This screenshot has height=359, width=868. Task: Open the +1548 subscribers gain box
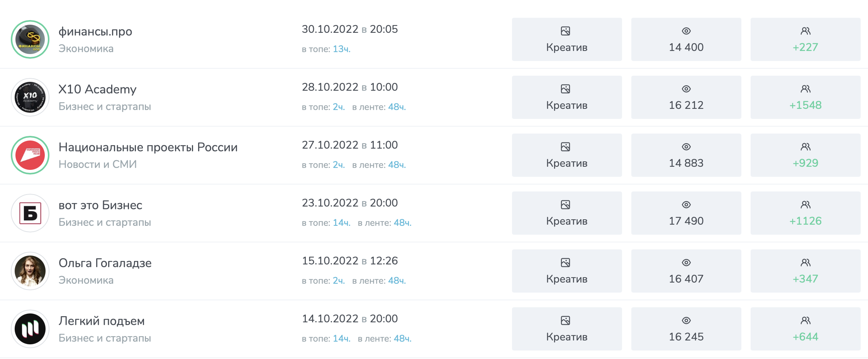click(x=805, y=97)
